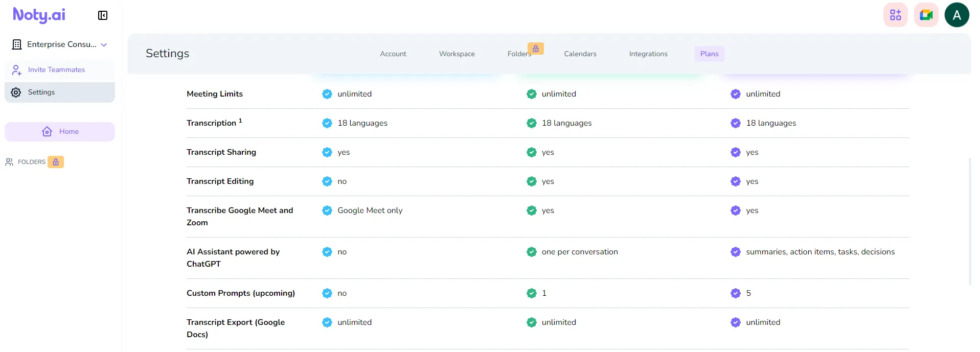Click the Transcript Sharing label

(x=221, y=152)
